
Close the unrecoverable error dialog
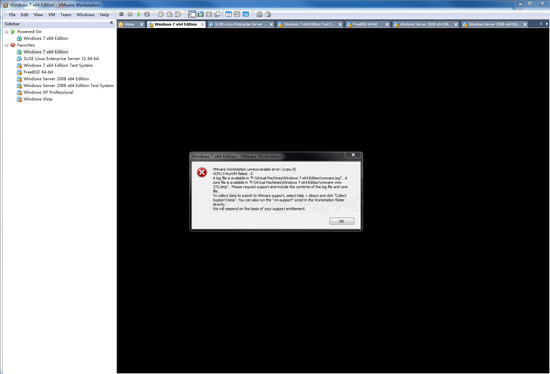tap(353, 155)
